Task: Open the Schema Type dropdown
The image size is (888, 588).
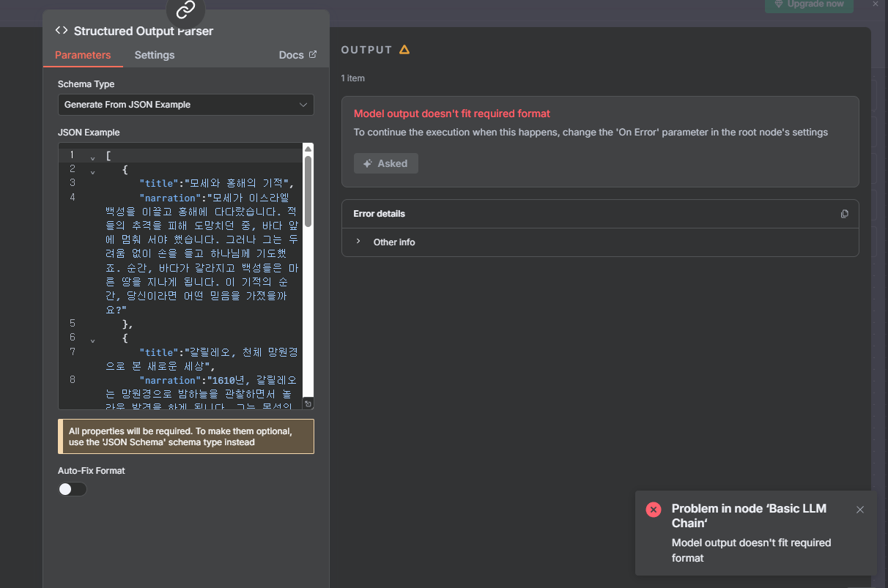Action: [186, 105]
